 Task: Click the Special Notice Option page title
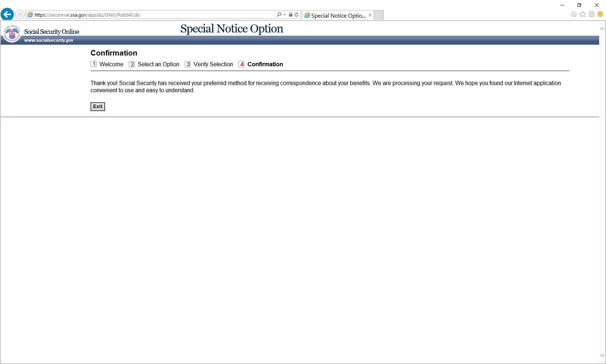(232, 28)
